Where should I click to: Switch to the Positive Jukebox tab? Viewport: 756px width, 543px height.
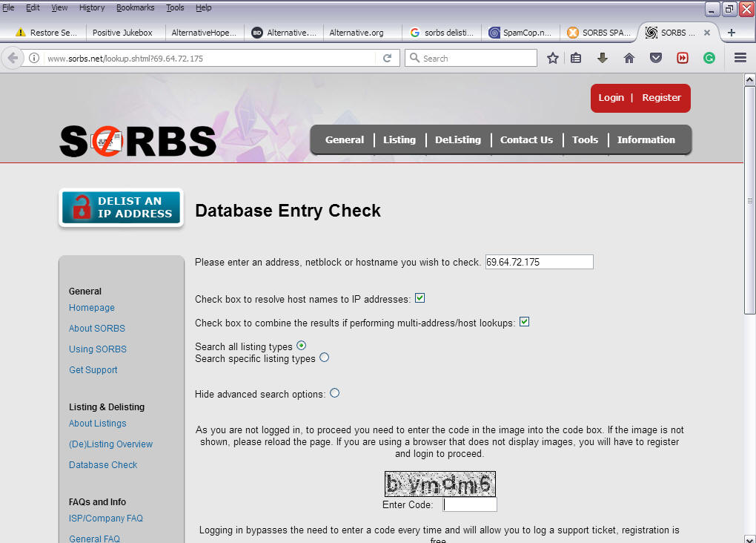122,33
